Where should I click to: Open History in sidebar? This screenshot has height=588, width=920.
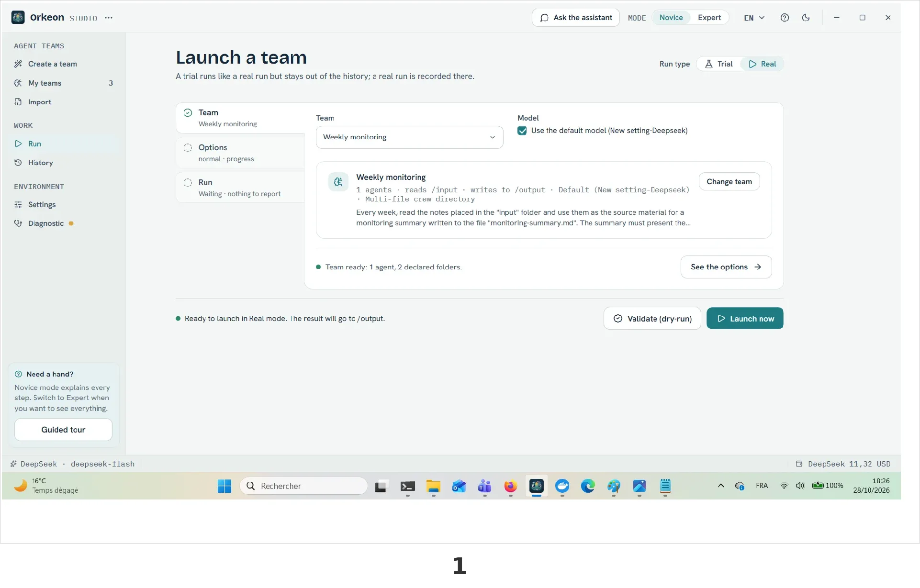63,163
